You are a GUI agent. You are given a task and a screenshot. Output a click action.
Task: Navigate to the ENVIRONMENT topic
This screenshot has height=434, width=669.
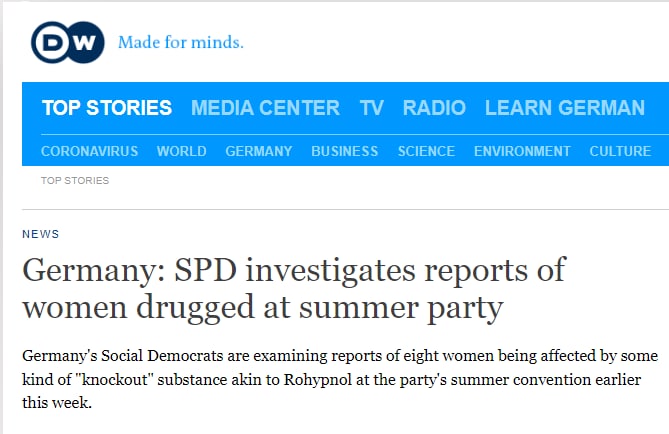[x=522, y=151]
